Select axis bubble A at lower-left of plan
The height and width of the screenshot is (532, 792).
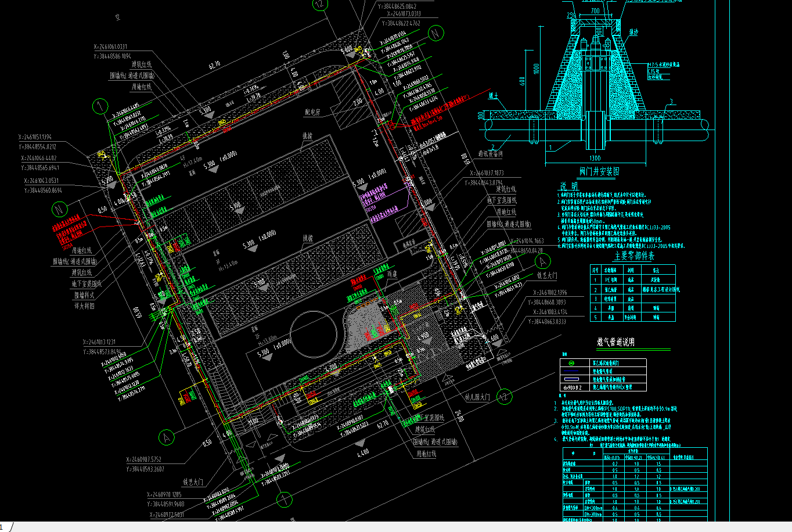click(x=167, y=437)
